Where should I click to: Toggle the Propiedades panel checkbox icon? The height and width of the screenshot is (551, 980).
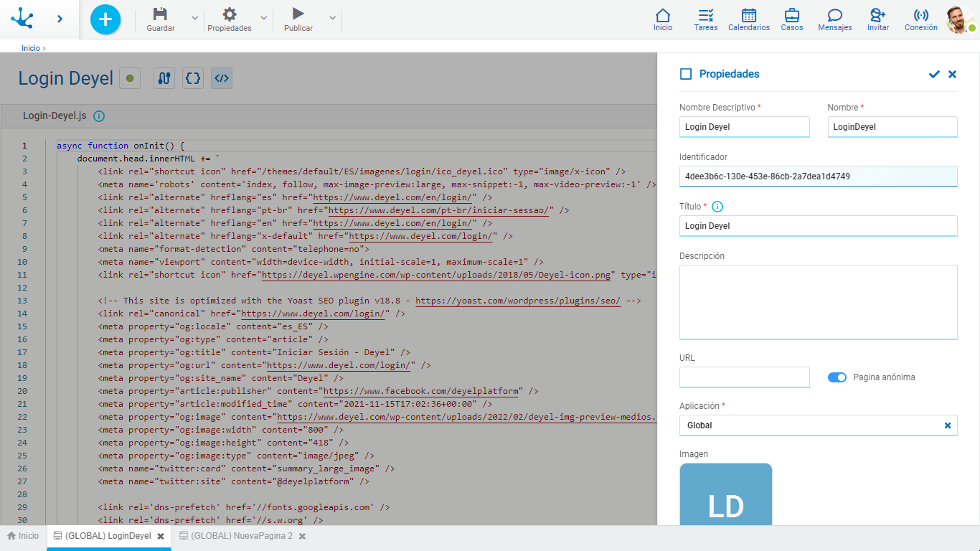tap(686, 74)
